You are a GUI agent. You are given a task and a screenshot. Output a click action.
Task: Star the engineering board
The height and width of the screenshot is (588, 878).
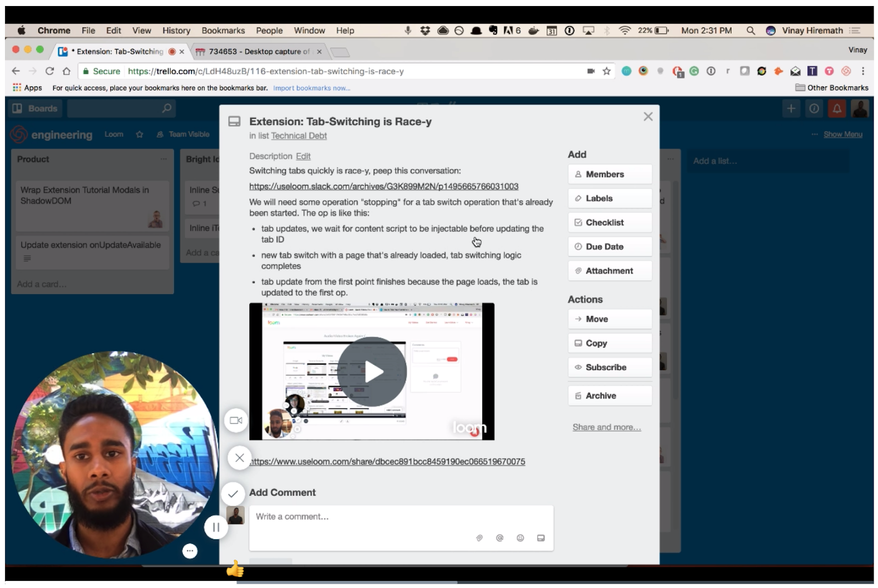tap(139, 134)
